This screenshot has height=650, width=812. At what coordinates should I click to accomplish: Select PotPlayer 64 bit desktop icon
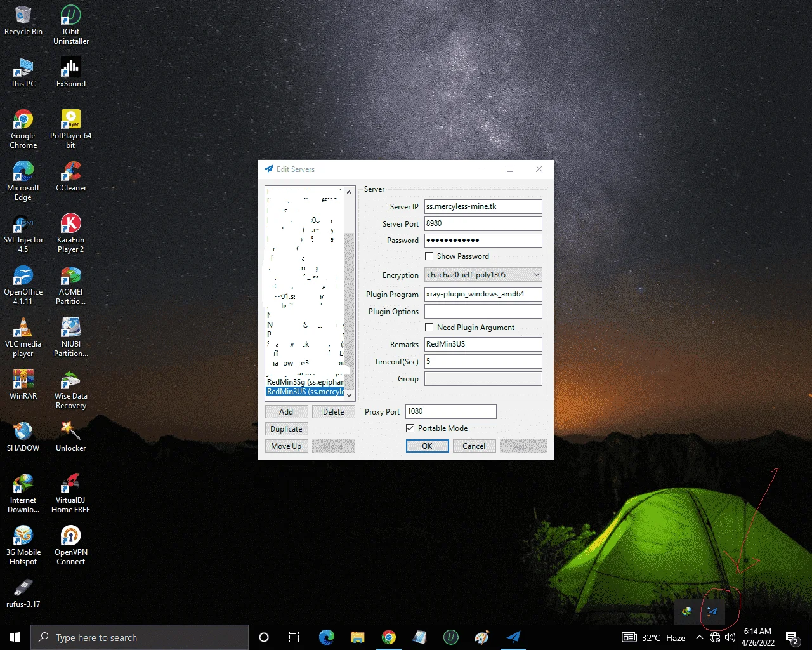point(71,129)
